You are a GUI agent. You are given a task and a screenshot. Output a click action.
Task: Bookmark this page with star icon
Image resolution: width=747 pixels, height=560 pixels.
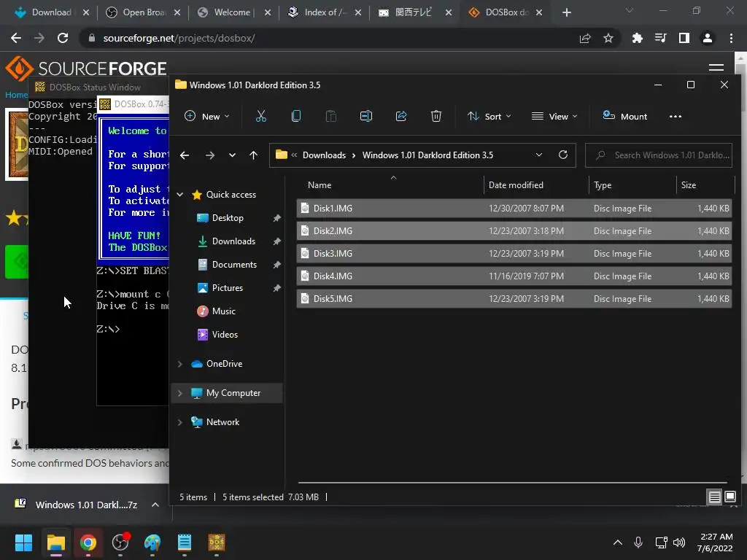click(608, 38)
